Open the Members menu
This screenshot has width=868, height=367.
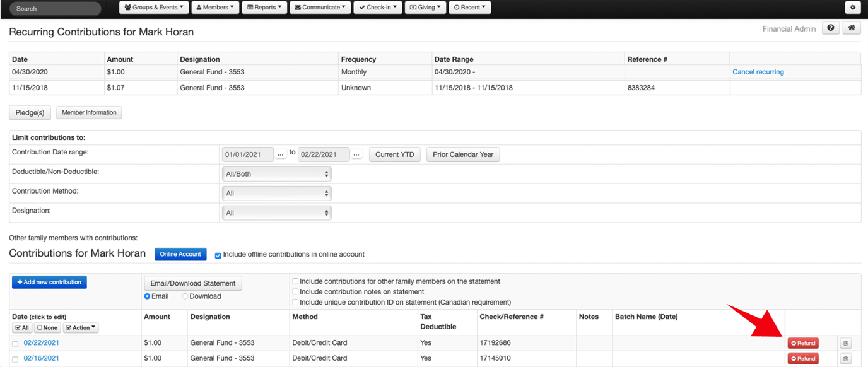(x=215, y=7)
